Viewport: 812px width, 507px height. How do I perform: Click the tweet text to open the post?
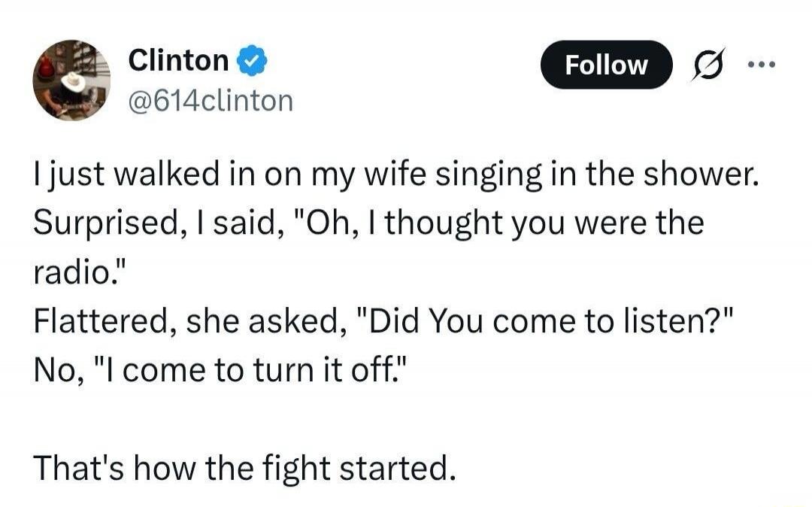376,271
